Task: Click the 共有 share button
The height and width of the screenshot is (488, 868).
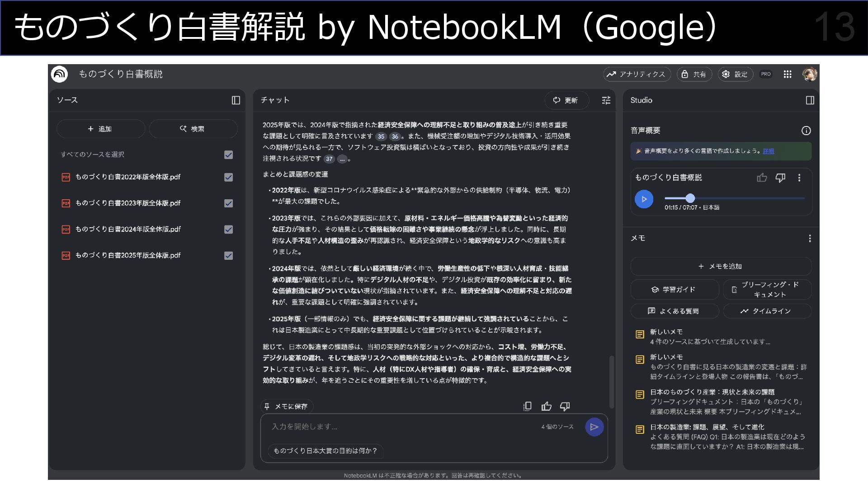Action: [x=694, y=74]
